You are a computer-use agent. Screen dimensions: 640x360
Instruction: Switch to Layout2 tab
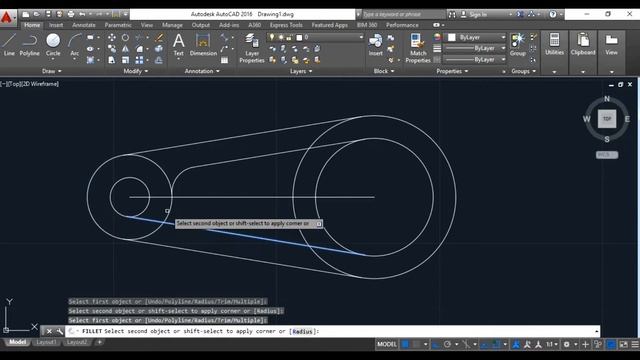pyautogui.click(x=77, y=342)
